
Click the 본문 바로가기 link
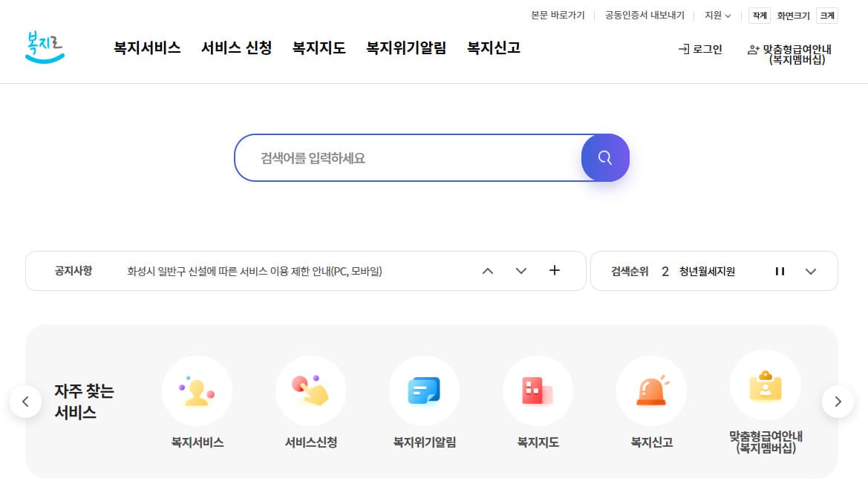558,15
